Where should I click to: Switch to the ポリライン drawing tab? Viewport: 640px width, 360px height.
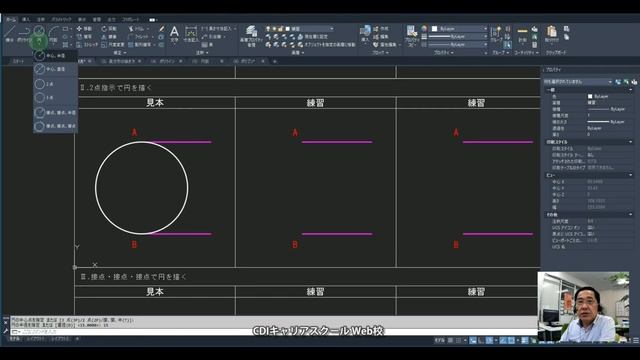(167, 61)
